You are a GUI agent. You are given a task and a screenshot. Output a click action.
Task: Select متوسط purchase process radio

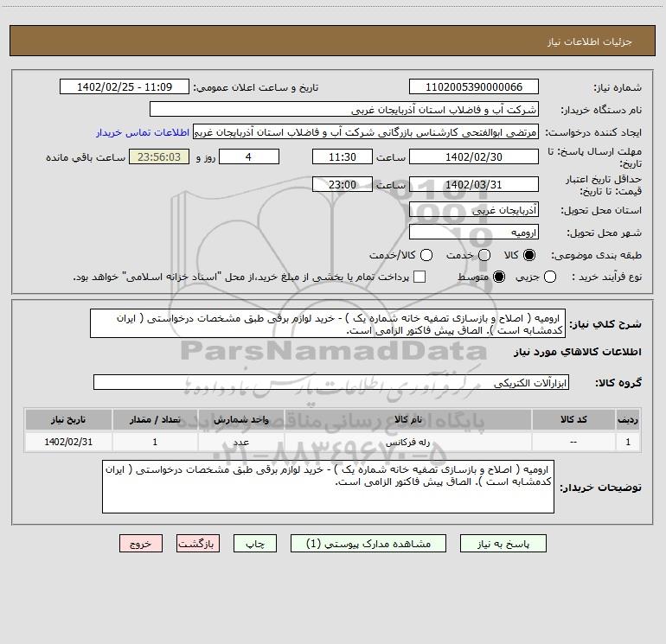[x=499, y=277]
